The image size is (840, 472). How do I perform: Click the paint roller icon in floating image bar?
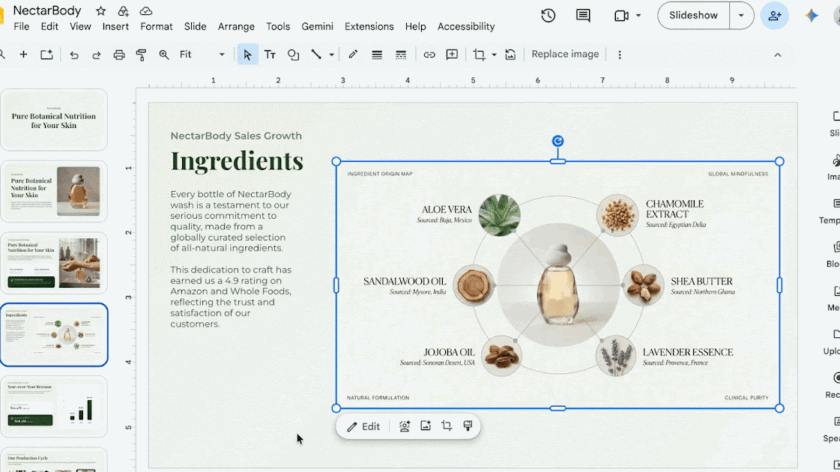point(468,426)
